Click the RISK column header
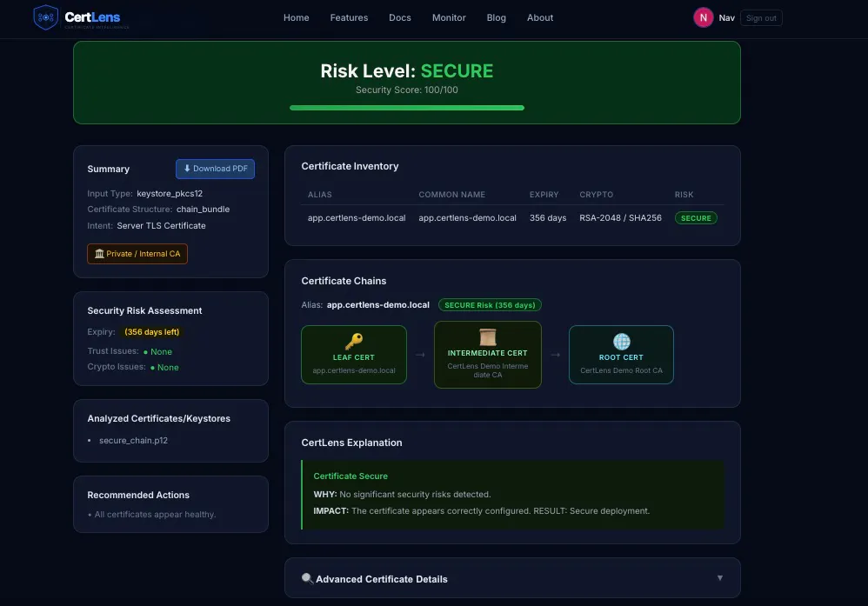868x606 pixels. 684,195
